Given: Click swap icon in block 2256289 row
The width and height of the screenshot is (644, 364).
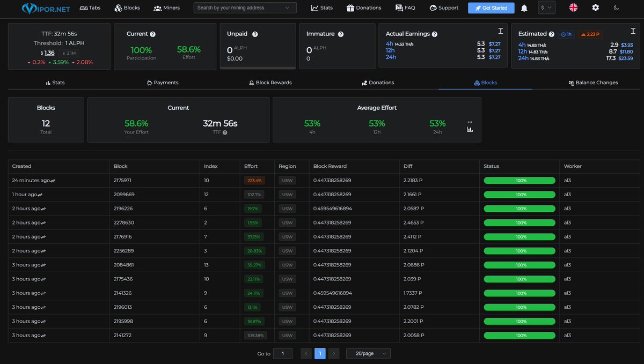Looking at the screenshot, I should 42,251.
